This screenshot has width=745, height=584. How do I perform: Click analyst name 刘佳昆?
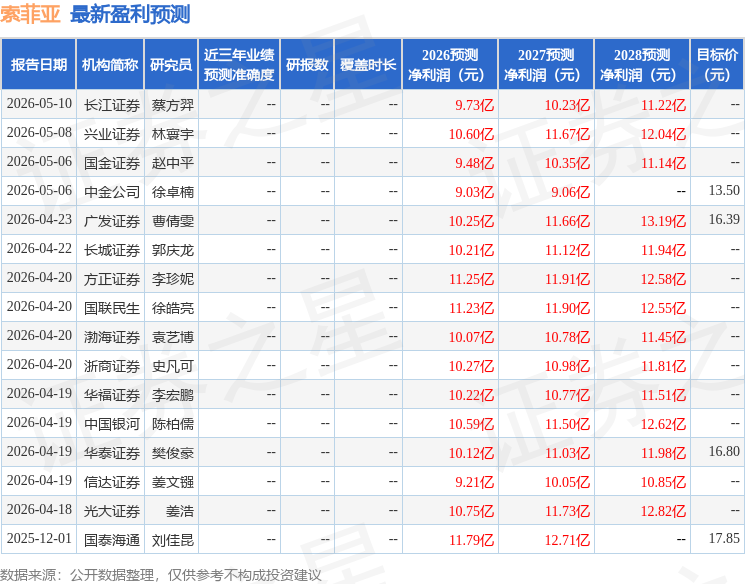(x=172, y=540)
